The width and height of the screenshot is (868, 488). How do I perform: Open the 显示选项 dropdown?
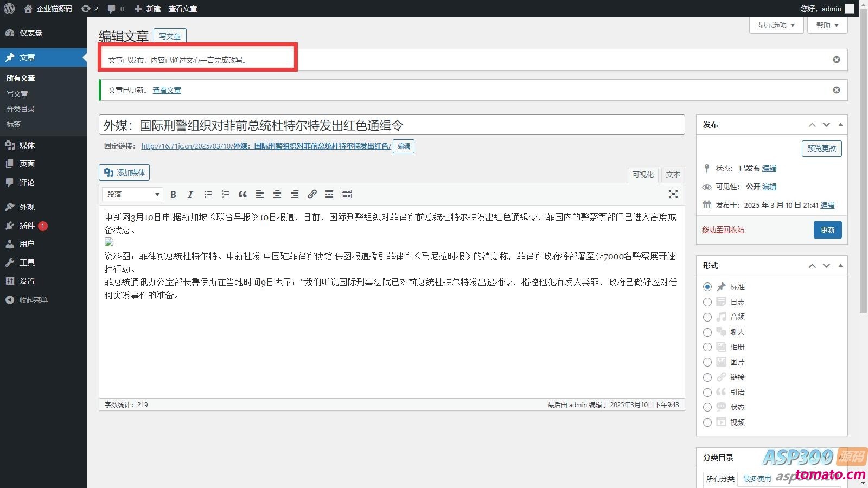click(776, 25)
